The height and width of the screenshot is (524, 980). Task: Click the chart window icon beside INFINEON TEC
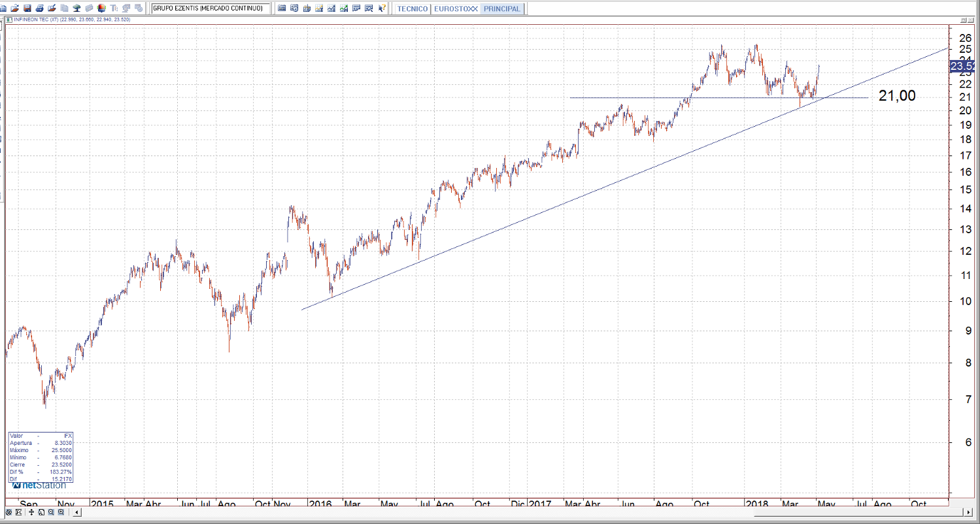(8, 20)
